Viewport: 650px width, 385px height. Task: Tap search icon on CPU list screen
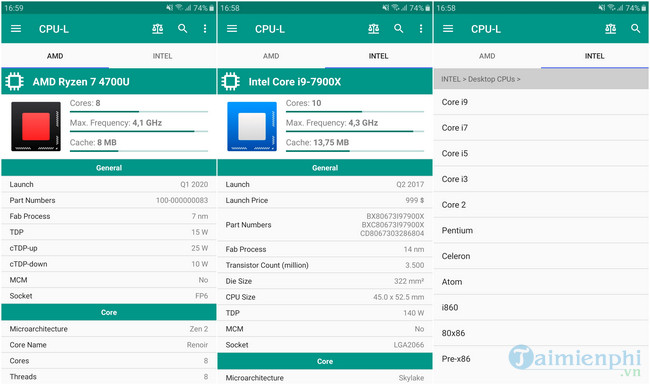pos(635,29)
